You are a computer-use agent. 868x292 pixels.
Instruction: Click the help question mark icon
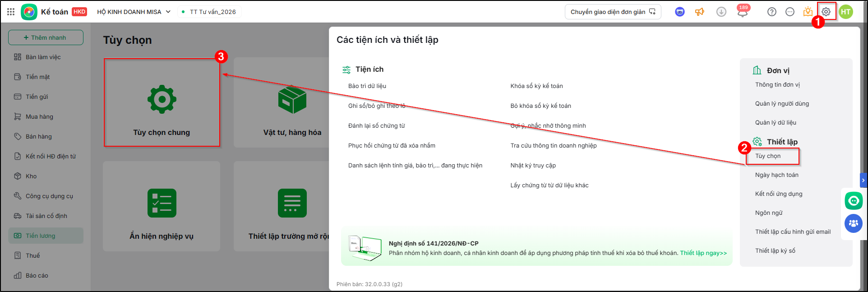[x=772, y=12]
